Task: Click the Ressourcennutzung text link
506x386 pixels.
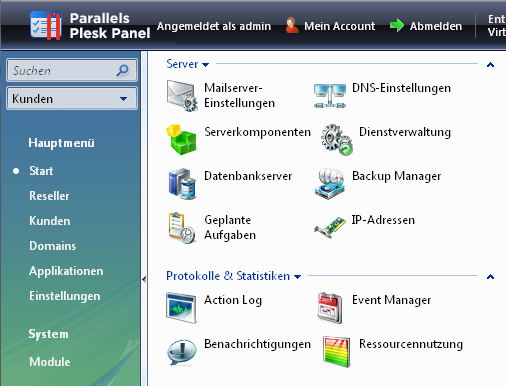Action: point(411,344)
